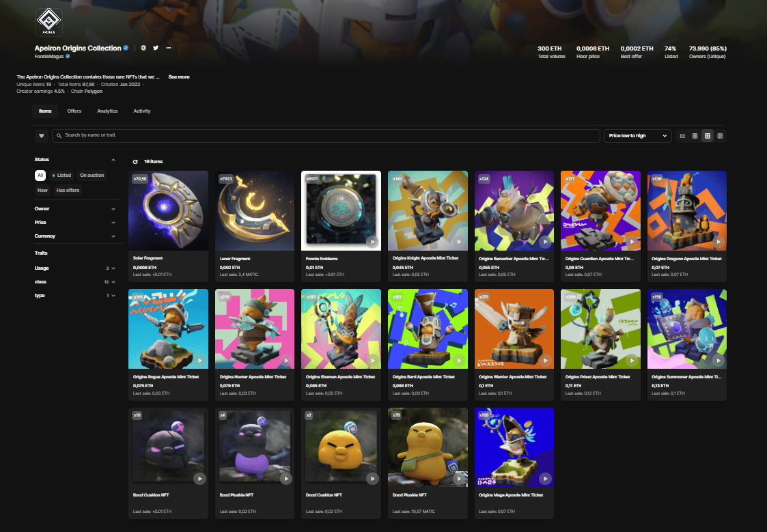Switch to the Activity tab

pos(142,111)
